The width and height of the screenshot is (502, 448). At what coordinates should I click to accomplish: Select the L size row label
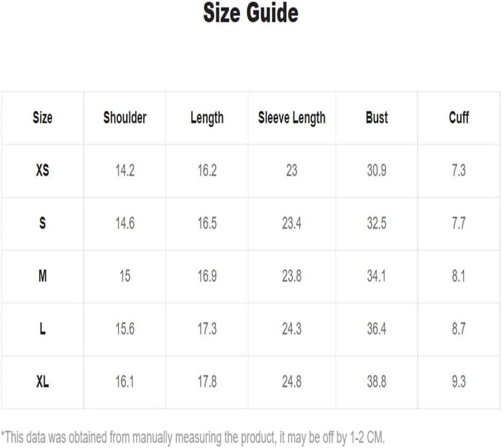click(42, 328)
